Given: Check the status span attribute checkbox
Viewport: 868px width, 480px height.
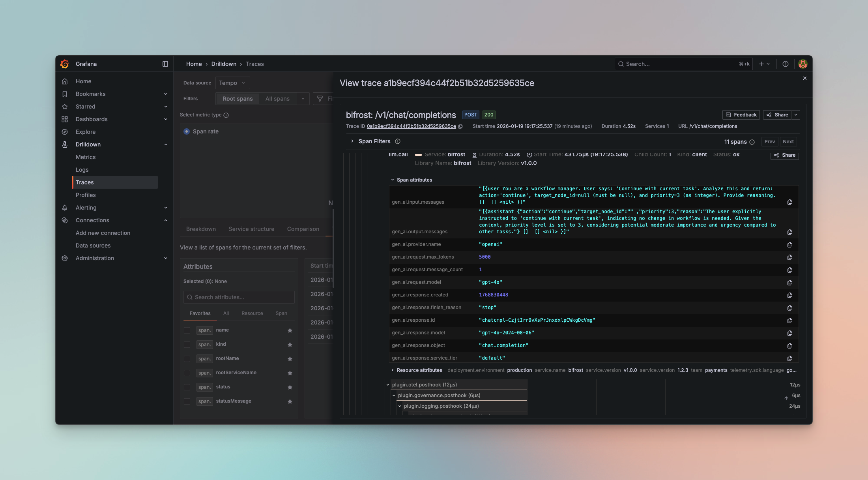Looking at the screenshot, I should pyautogui.click(x=187, y=387).
